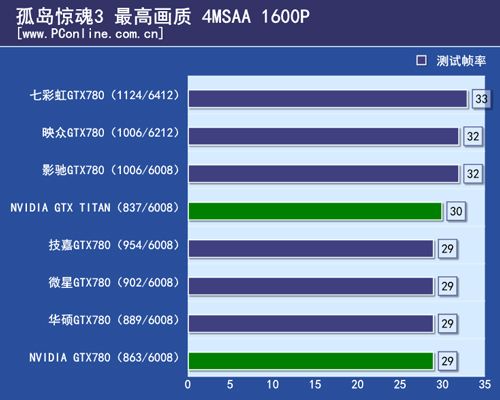This screenshot has height=400, width=500.
Task: Click the green NVIDIA GTX780 (863/6008) bar
Action: point(311,361)
